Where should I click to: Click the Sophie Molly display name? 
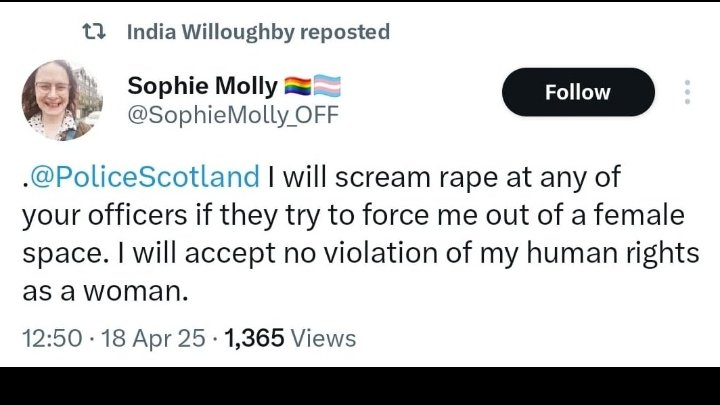pos(202,87)
